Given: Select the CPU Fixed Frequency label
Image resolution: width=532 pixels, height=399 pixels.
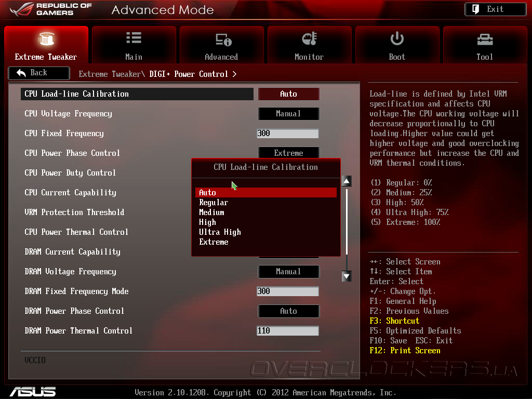Looking at the screenshot, I should (x=64, y=134).
